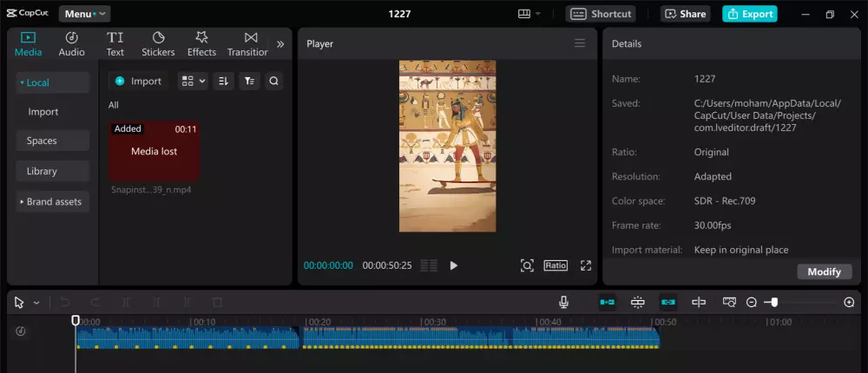Open the Menu dropdown
Image resolution: width=868 pixels, height=373 pixels.
84,14
